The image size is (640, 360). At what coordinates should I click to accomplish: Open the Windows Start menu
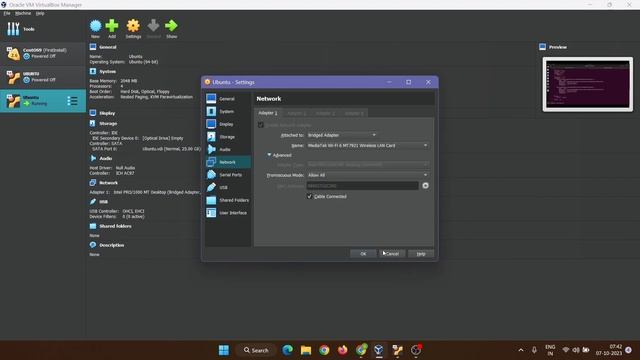click(224, 350)
